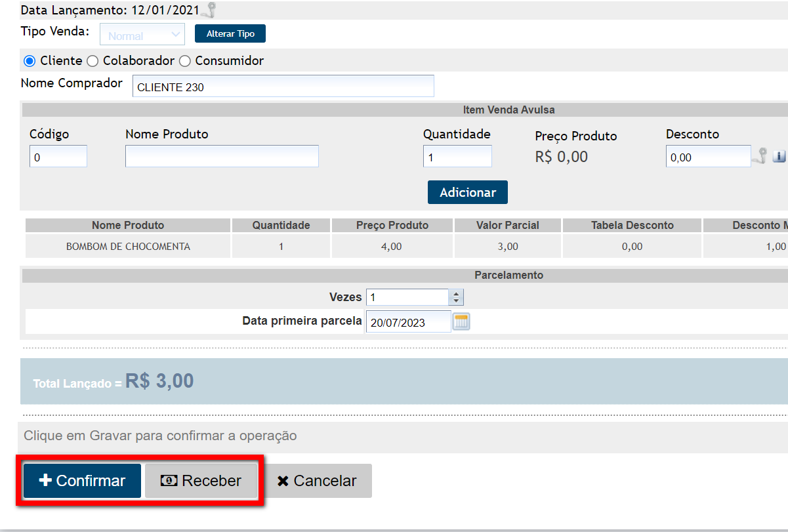This screenshot has height=532, width=788.
Task: Click into the Nome Produto field
Action: [222, 157]
